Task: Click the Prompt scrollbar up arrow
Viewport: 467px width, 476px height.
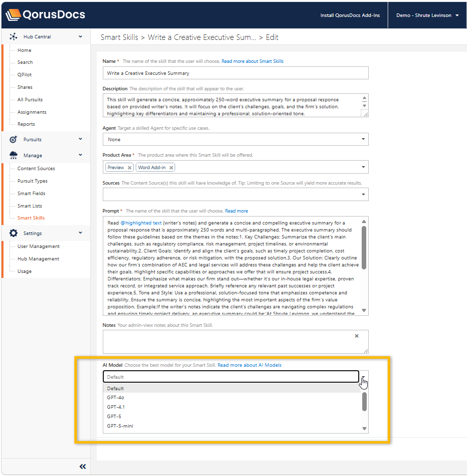Action: (364, 222)
